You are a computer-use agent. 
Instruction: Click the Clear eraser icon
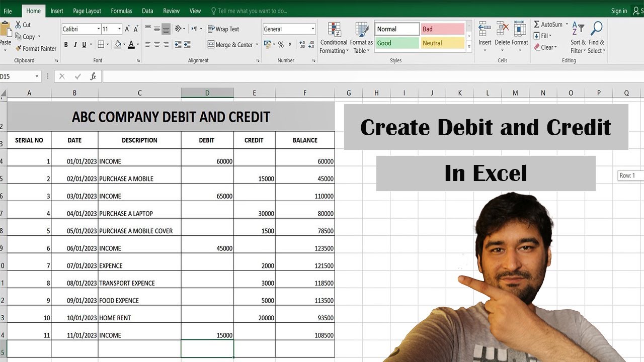(537, 47)
